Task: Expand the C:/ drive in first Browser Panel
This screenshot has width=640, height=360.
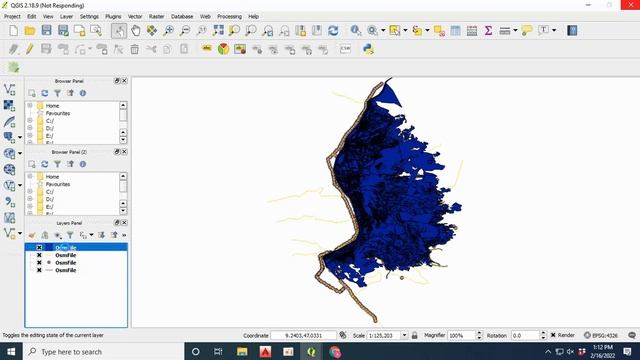Action: pyautogui.click(x=30, y=121)
